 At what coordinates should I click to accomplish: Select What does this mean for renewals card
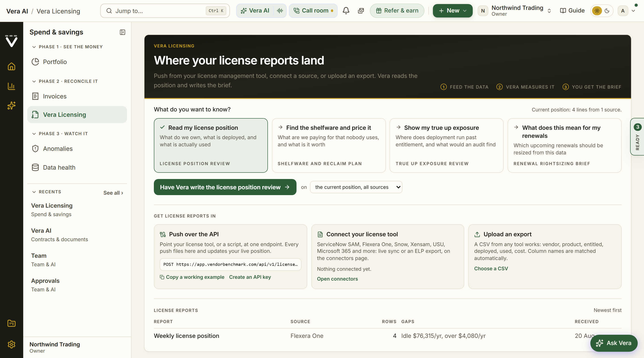[564, 145]
